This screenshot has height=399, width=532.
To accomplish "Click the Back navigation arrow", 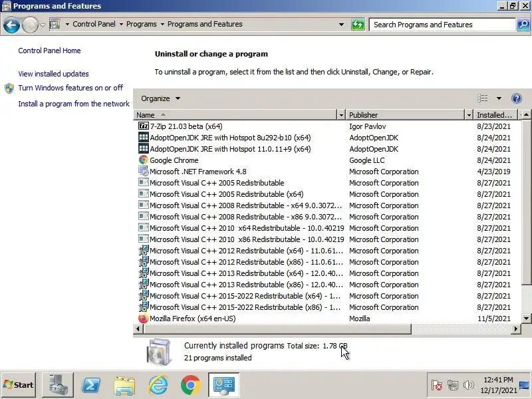I will click(x=11, y=25).
